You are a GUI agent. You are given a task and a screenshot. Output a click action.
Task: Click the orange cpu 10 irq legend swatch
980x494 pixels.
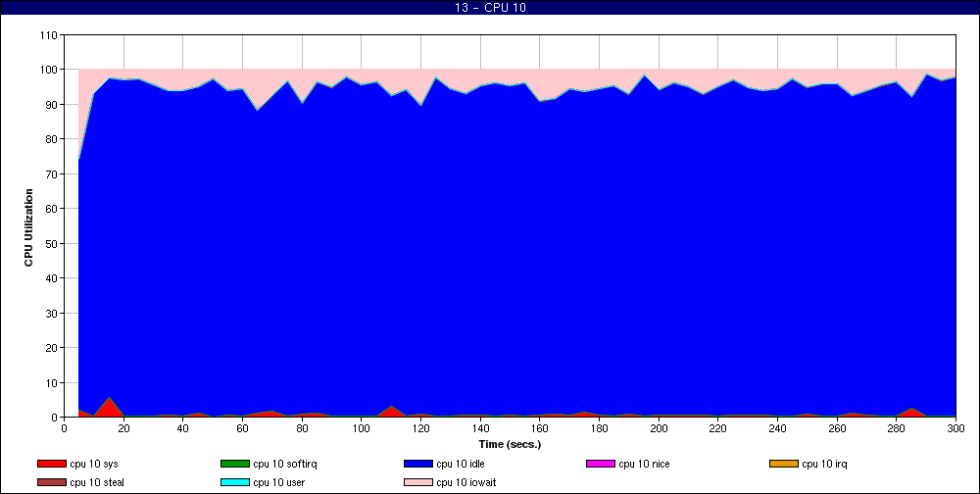click(784, 464)
